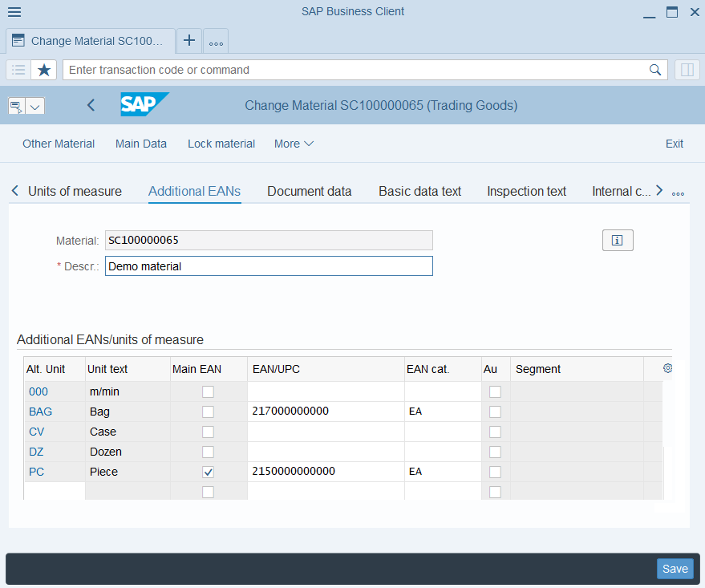705x588 pixels.
Task: Click the PC alternative unit link
Action: [x=36, y=472]
